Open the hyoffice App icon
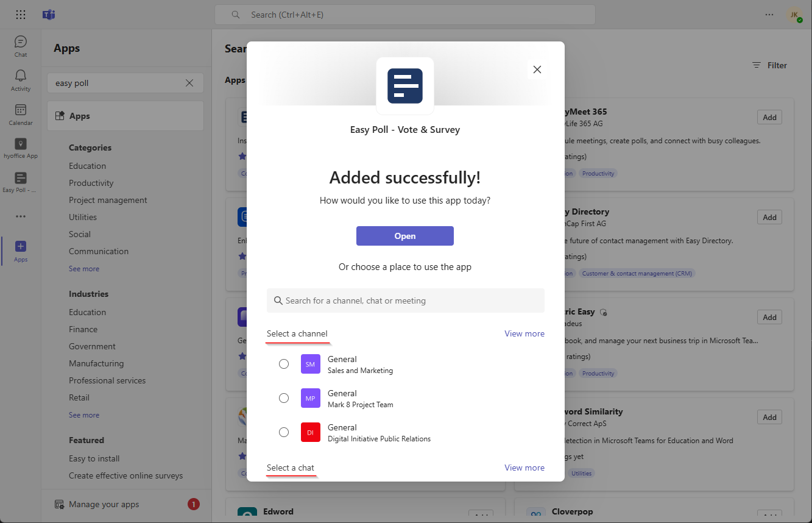 tap(21, 148)
